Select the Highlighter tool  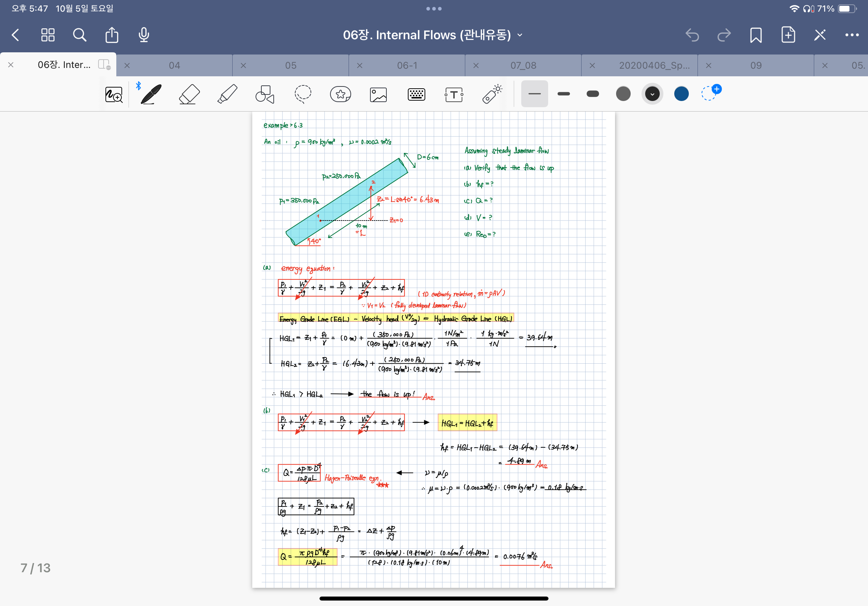[x=227, y=94]
